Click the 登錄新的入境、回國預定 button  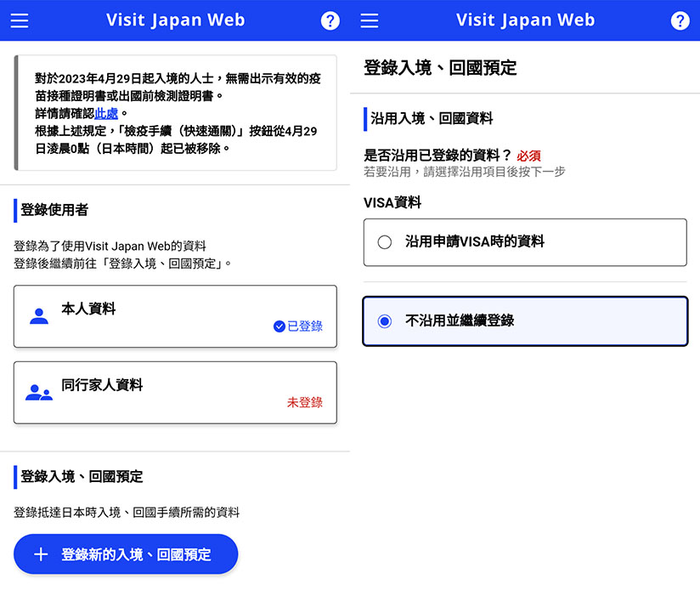pyautogui.click(x=126, y=554)
